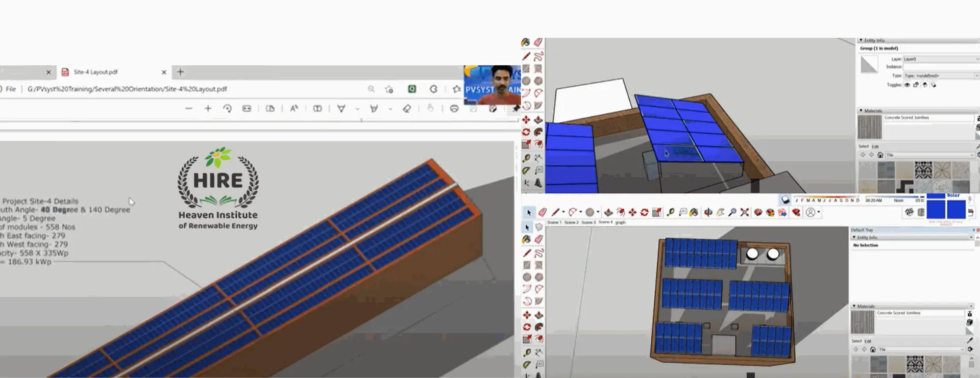Screen dimensions: 980x378
Task: Collapse the Entity Info panel in lower Default Tray
Action: tap(854, 237)
